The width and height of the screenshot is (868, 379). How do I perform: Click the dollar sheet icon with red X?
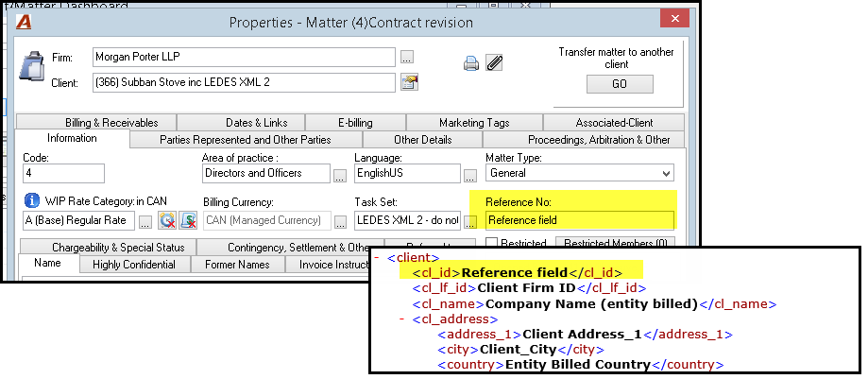tap(188, 220)
